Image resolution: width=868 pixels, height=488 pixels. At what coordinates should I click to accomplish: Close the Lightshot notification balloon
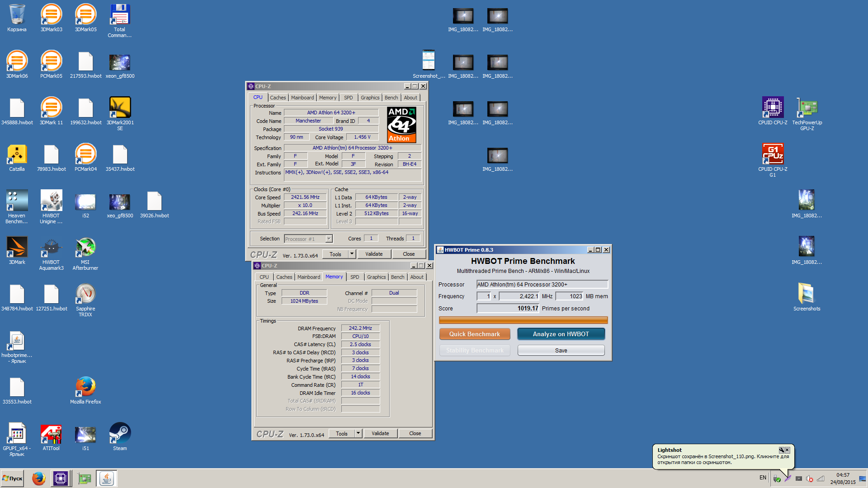coord(787,450)
